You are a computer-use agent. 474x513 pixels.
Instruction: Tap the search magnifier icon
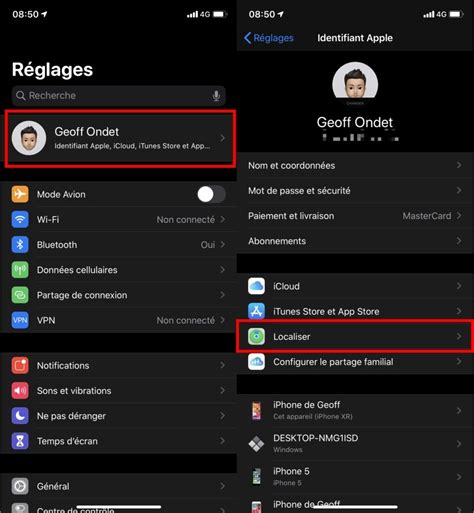click(21, 96)
